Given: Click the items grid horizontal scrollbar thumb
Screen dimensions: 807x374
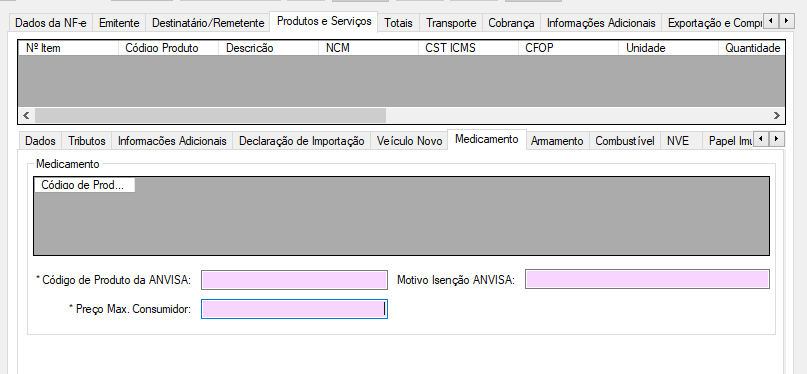Looking at the screenshot, I should (210, 115).
